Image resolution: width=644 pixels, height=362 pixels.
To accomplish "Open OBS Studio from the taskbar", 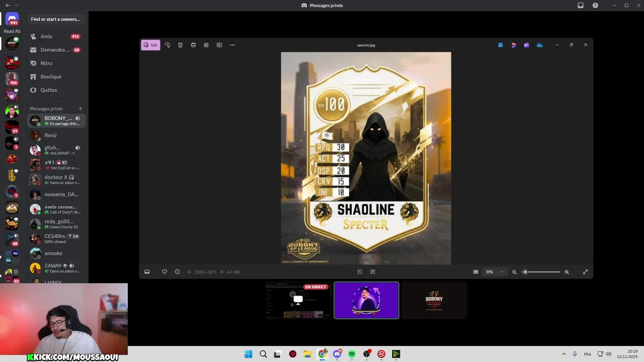I will 367,354.
